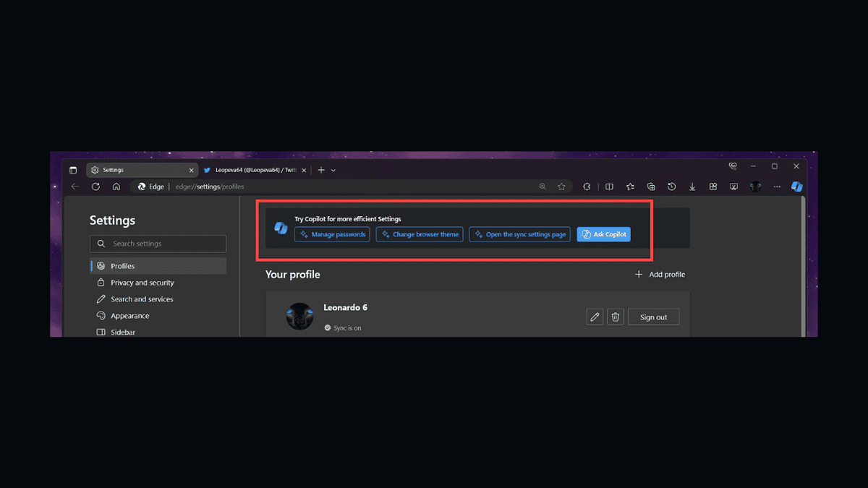Click the pencil edit profile icon
Viewport: 868px width, 488px height.
click(x=595, y=317)
